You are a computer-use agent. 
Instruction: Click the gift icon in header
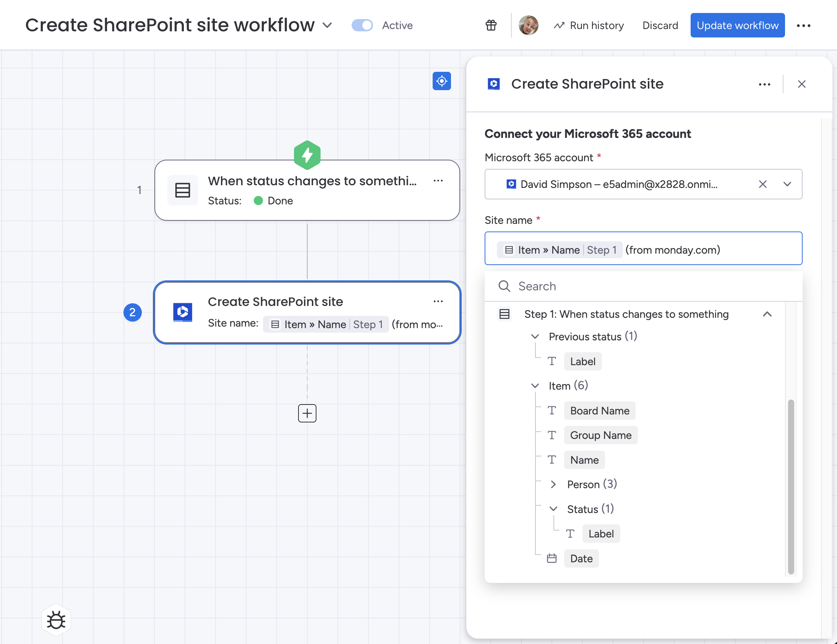coord(491,25)
